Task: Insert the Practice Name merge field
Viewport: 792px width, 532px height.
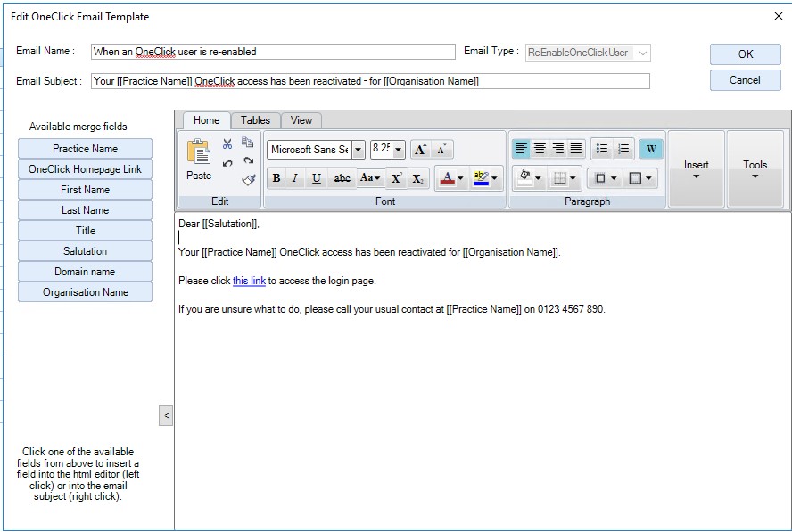Action: (x=85, y=149)
